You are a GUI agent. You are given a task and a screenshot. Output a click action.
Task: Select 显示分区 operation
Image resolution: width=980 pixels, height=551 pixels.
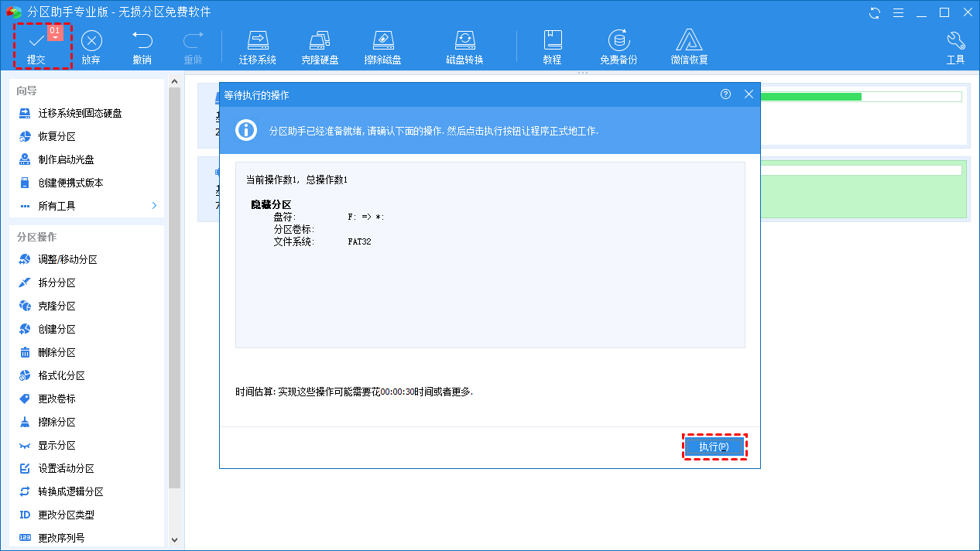(57, 446)
